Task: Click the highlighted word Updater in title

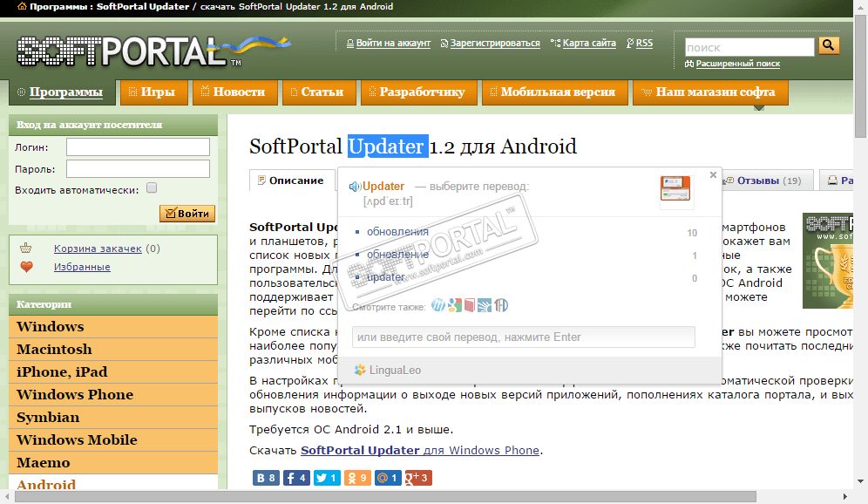Action: coord(388,146)
